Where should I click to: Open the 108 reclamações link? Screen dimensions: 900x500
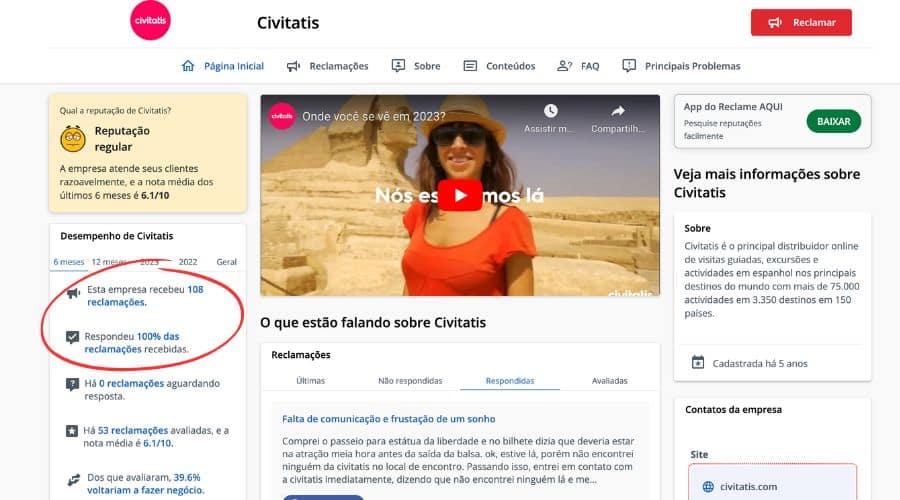[x=145, y=296]
